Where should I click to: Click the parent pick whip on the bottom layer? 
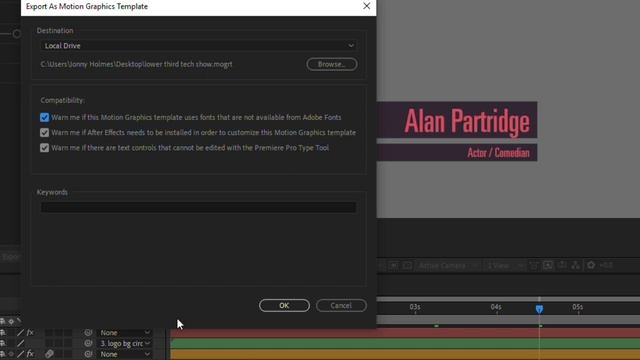pyautogui.click(x=88, y=354)
